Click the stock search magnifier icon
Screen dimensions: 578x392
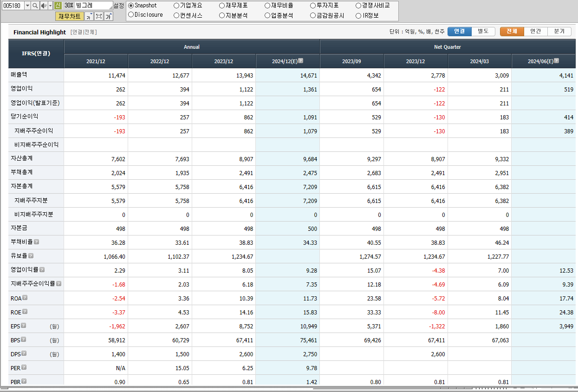pos(35,6)
